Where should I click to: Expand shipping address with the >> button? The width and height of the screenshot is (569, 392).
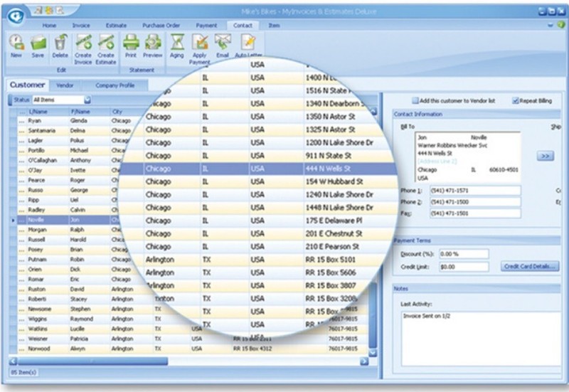pos(545,156)
